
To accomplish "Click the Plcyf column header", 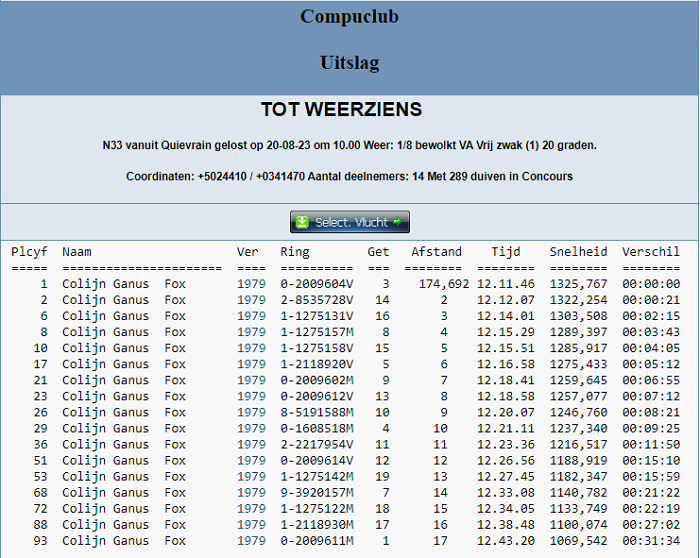I will (29, 252).
